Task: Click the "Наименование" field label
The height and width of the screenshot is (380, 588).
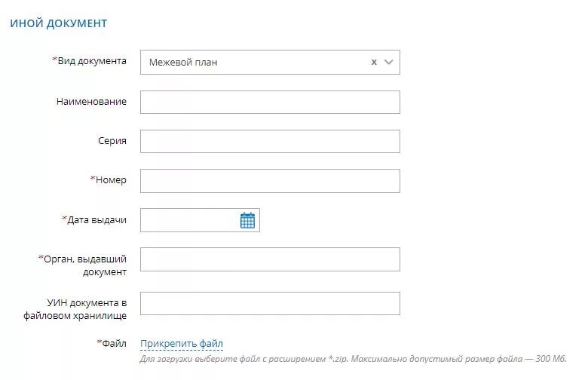Action: coord(91,101)
